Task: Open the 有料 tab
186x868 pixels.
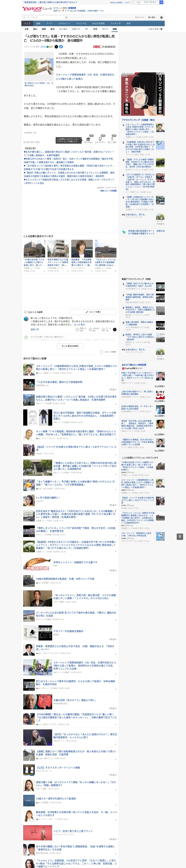Action: (128, 24)
